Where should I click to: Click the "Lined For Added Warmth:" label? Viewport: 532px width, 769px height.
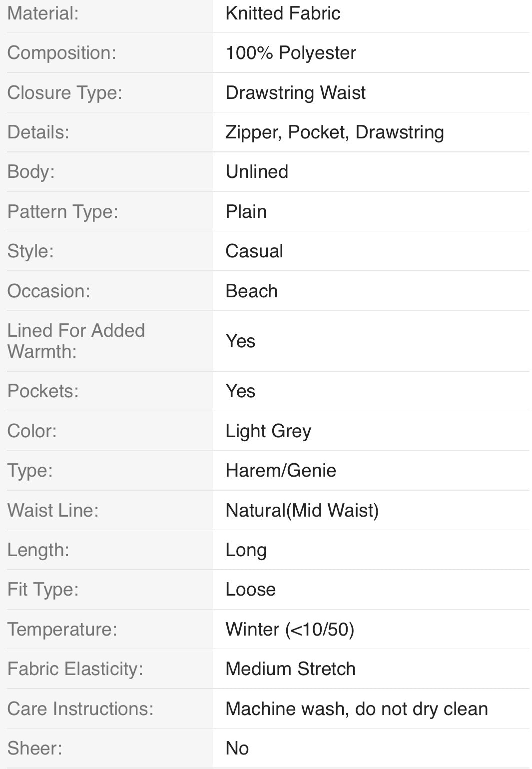pyautogui.click(x=76, y=341)
